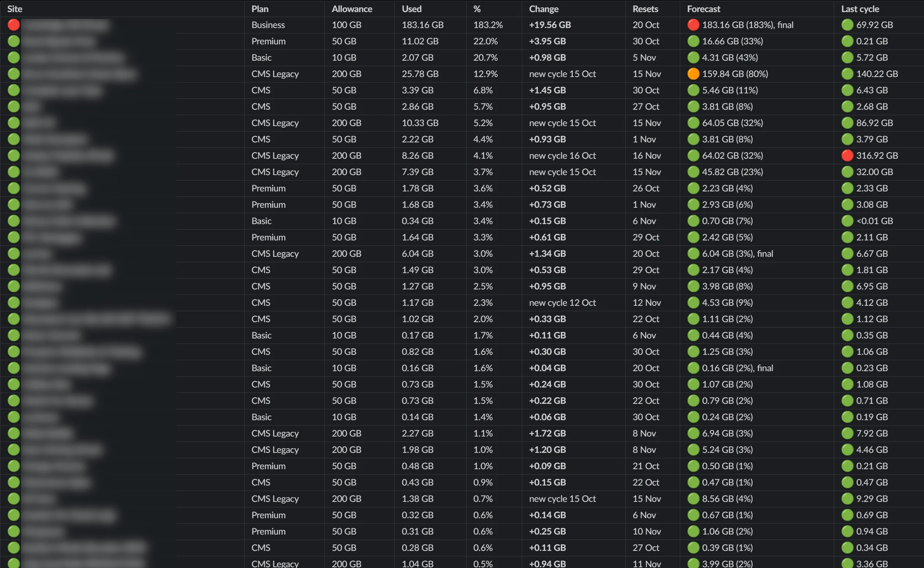Select the 25.78 GB used value
This screenshot has width=924, height=568.
click(x=420, y=74)
